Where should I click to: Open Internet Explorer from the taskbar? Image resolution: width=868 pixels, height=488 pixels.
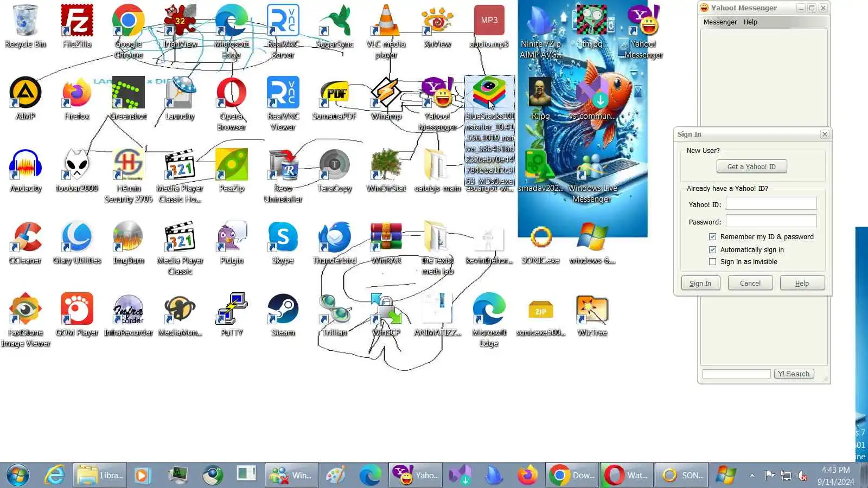(x=54, y=476)
